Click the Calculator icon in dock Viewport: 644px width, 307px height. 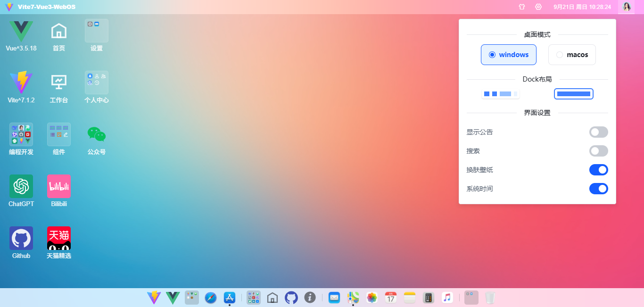click(x=428, y=298)
